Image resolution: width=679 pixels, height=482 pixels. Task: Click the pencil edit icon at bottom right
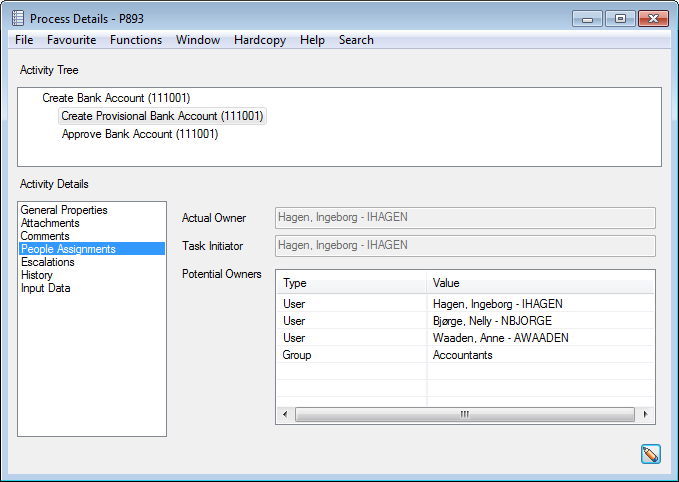[x=651, y=454]
